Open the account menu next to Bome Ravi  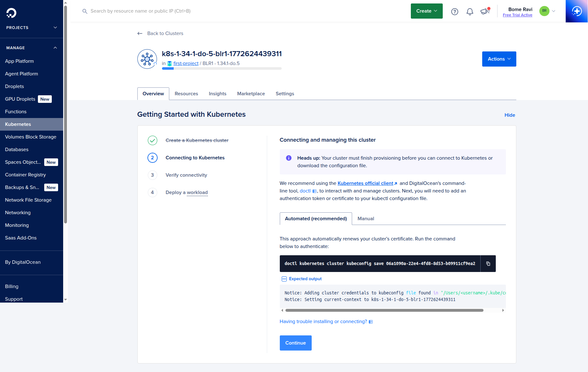pyautogui.click(x=553, y=11)
